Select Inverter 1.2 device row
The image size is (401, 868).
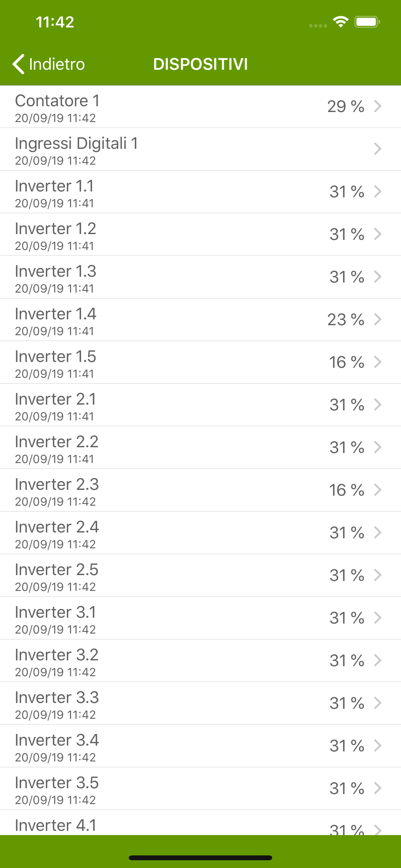(200, 234)
